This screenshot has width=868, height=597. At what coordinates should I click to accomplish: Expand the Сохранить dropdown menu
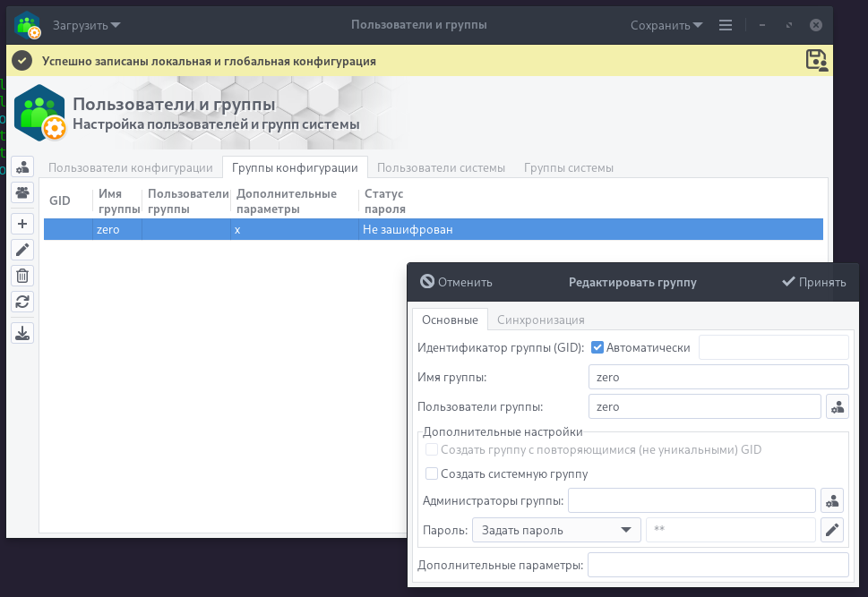click(666, 25)
